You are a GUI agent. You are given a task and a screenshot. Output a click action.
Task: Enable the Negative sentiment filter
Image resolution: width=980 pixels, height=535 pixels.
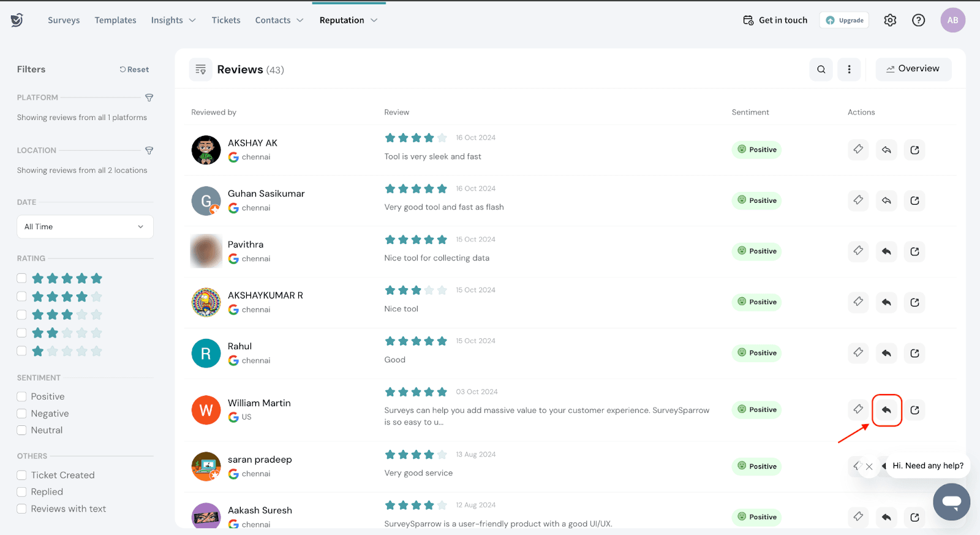(22, 414)
